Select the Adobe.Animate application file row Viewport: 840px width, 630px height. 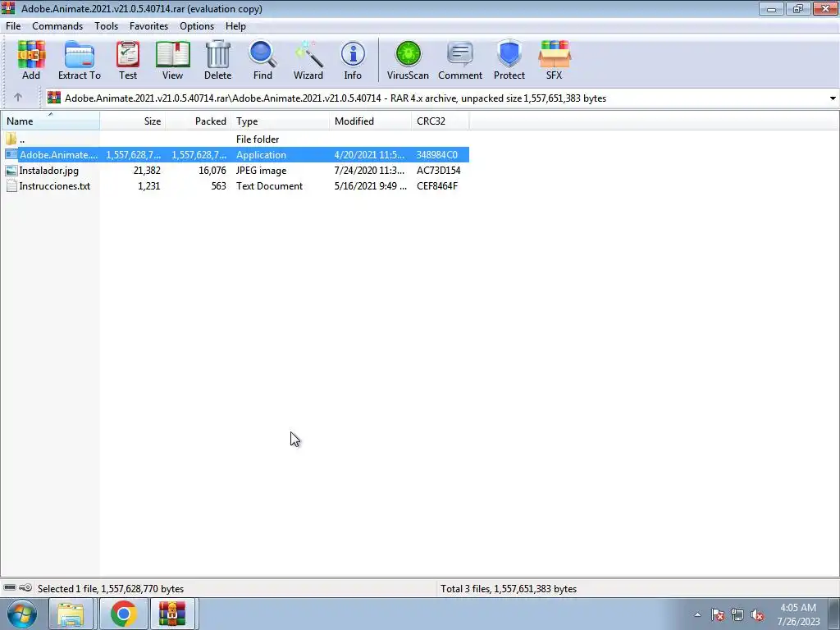(235, 155)
